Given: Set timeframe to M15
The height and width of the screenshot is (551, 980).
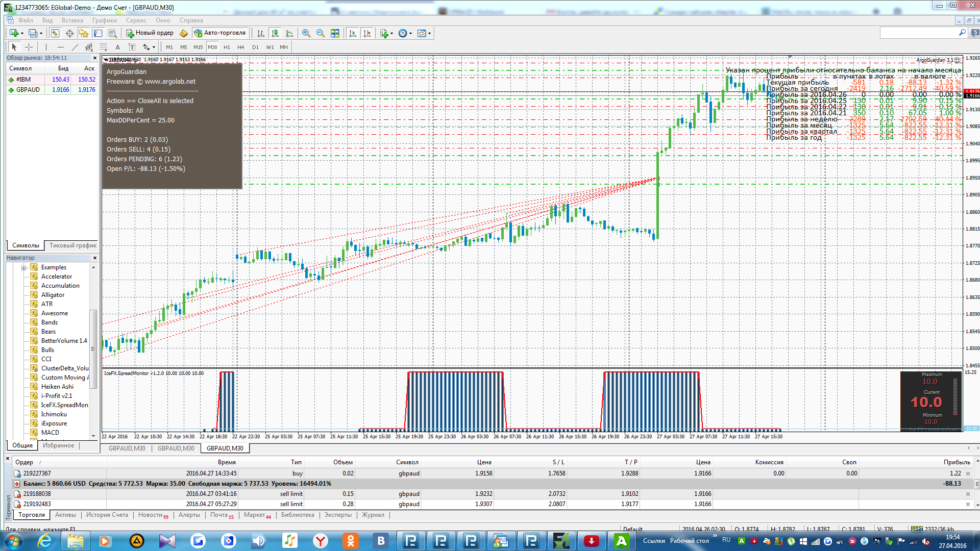Looking at the screenshot, I should pos(198,47).
